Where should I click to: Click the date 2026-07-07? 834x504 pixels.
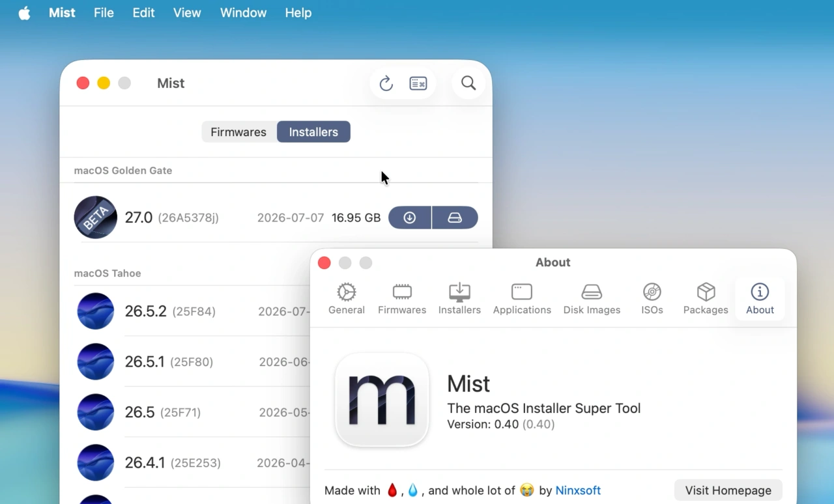click(x=291, y=218)
